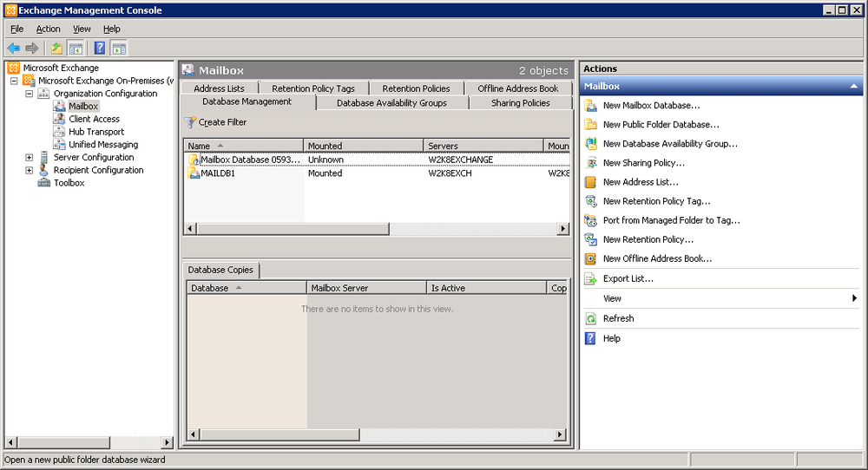Switch to the Retention Policies tab
868x470 pixels.
pyautogui.click(x=416, y=88)
